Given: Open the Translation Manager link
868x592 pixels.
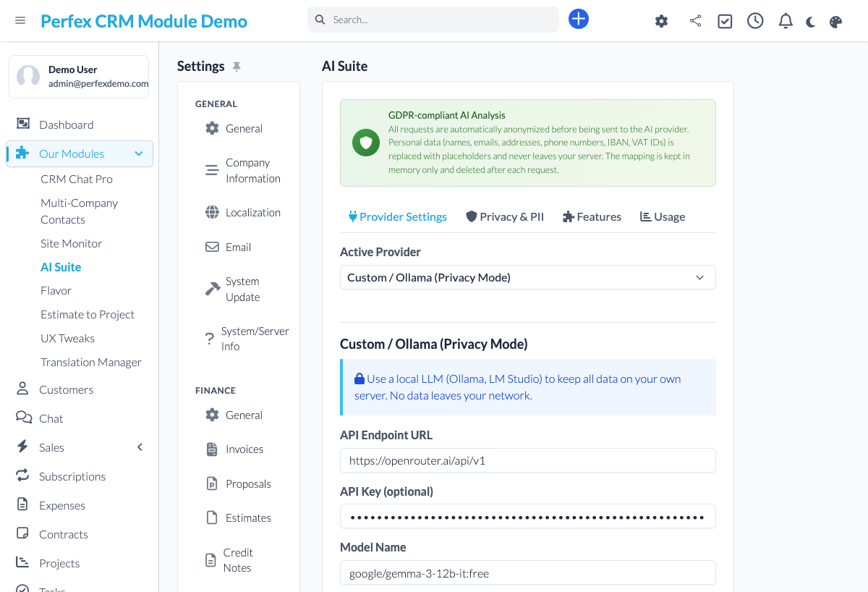Looking at the screenshot, I should 91,362.
